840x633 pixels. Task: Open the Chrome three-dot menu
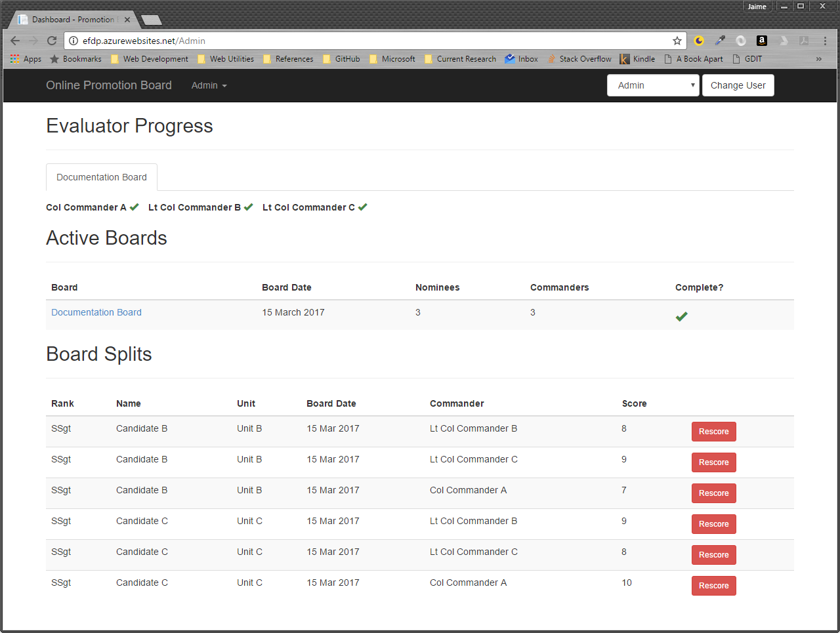pyautogui.click(x=825, y=41)
